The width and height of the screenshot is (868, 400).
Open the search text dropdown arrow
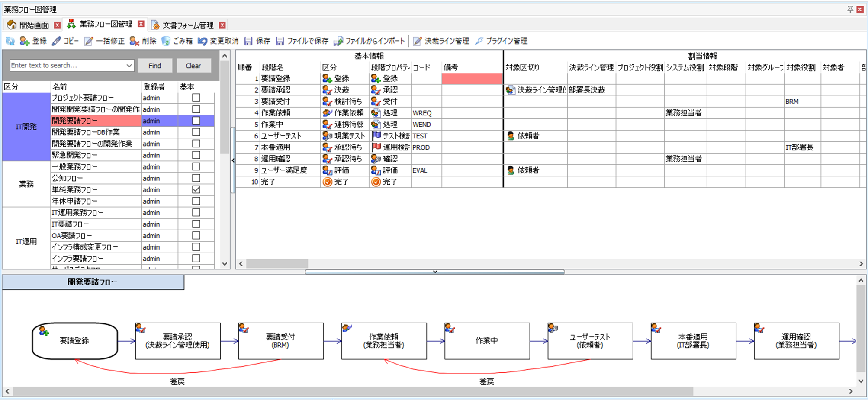(x=129, y=66)
